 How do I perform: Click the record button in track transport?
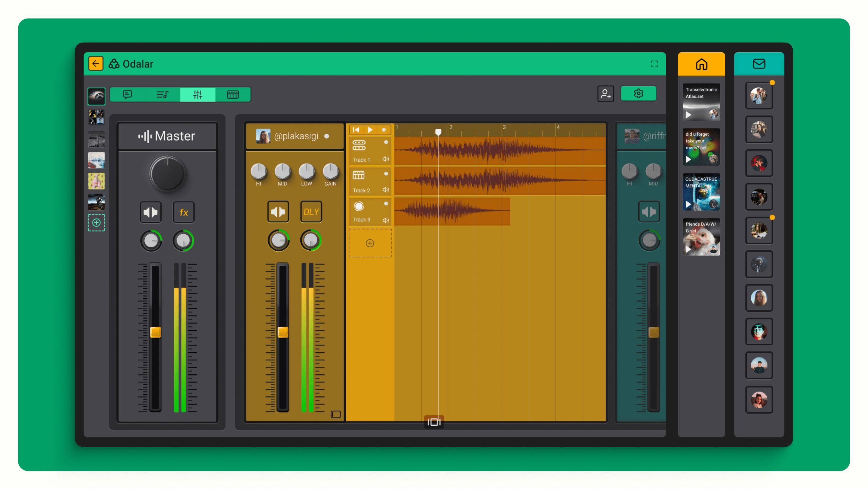point(384,130)
